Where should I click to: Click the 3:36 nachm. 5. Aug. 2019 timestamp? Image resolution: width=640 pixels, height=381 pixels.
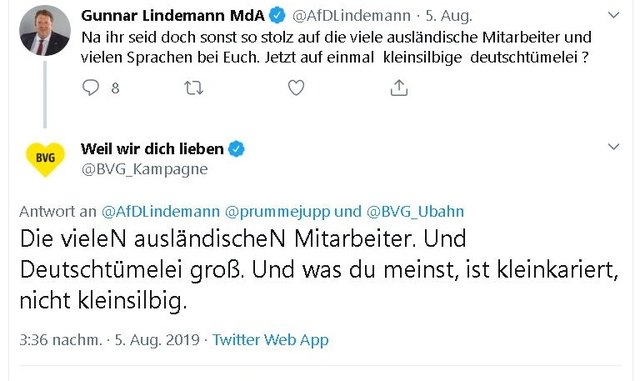[x=109, y=340]
